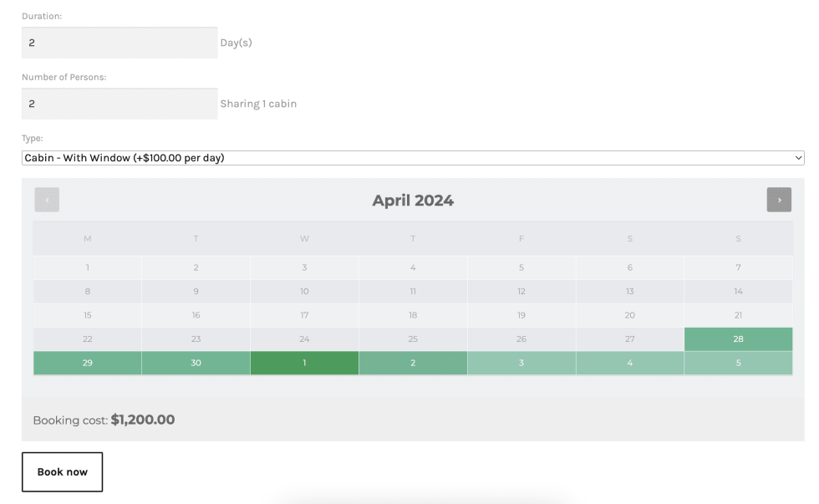Pick day 3 in the last row

[x=521, y=363]
